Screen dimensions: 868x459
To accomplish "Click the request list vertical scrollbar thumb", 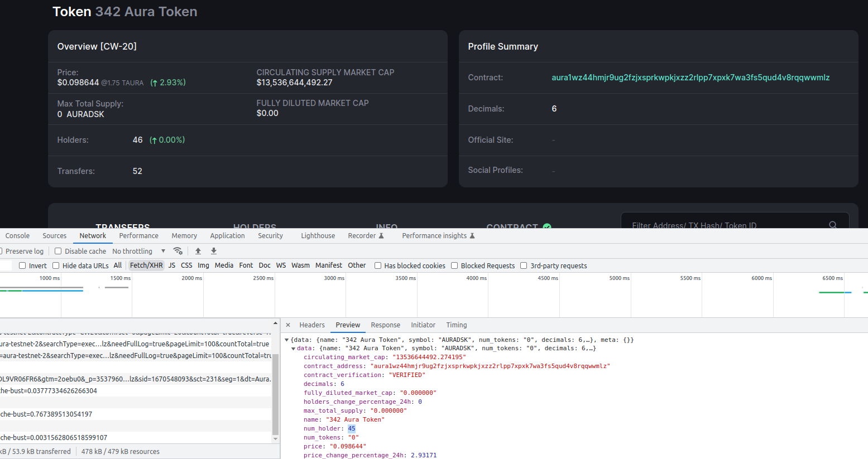I will coord(275,394).
